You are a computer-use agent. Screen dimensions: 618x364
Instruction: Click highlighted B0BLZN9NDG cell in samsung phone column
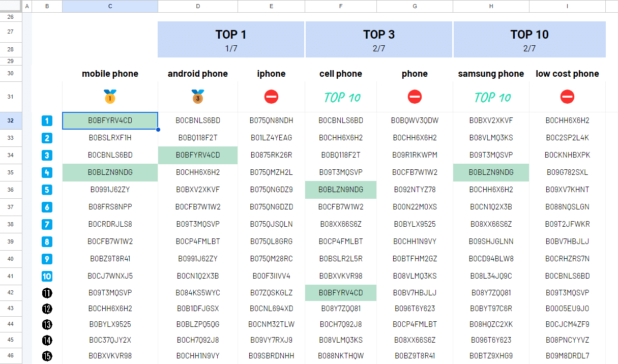point(491,172)
